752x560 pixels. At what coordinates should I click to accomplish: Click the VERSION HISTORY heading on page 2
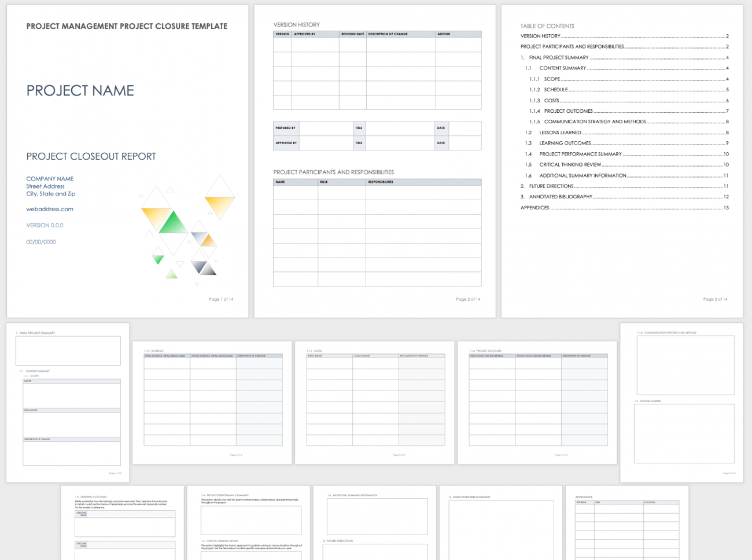point(297,25)
